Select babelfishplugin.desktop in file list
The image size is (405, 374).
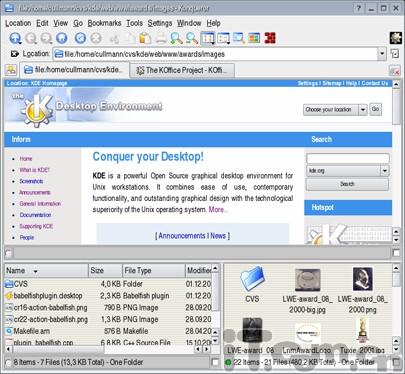tap(108, 296)
